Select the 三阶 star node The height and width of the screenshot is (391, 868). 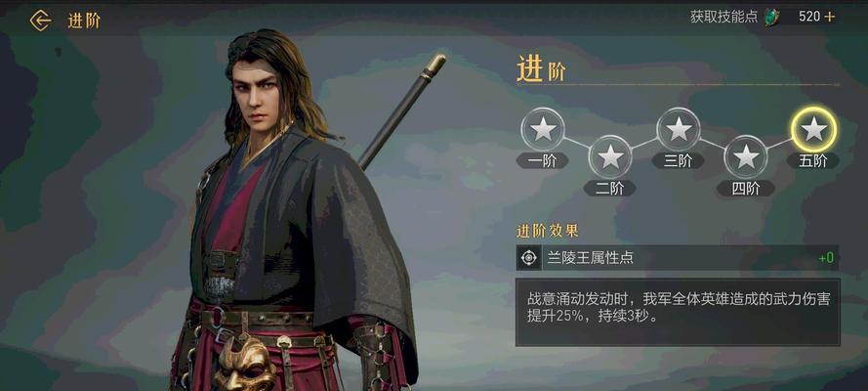tap(679, 129)
